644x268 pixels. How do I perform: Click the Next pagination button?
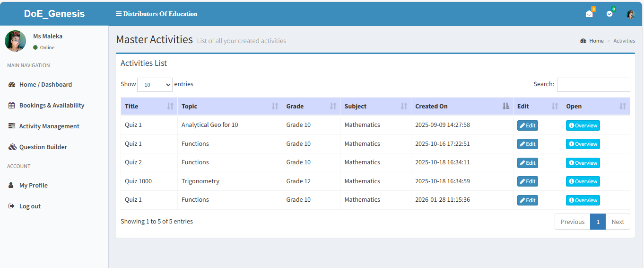(x=618, y=222)
